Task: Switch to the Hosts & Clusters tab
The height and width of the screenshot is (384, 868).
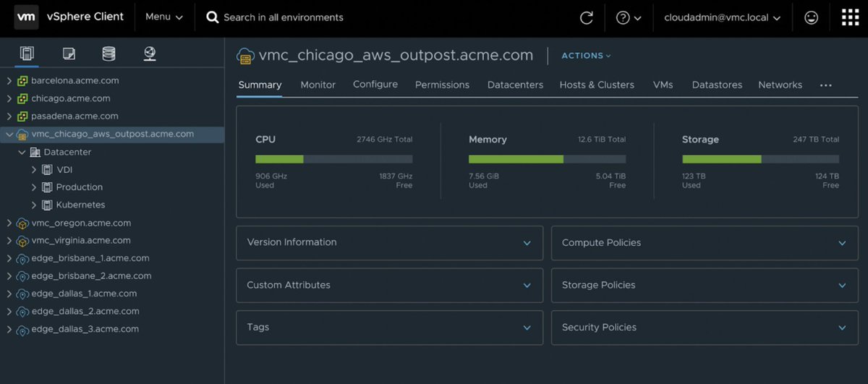Action: (x=597, y=85)
